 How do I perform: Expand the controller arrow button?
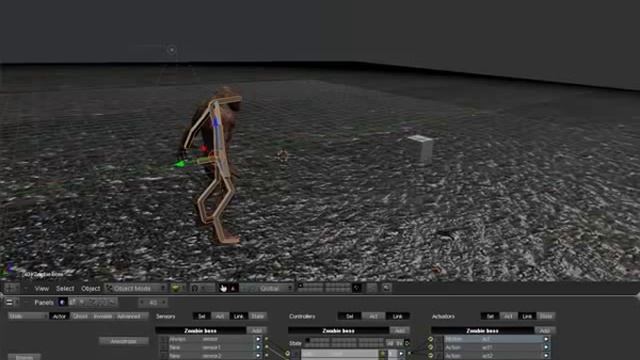[401, 354]
